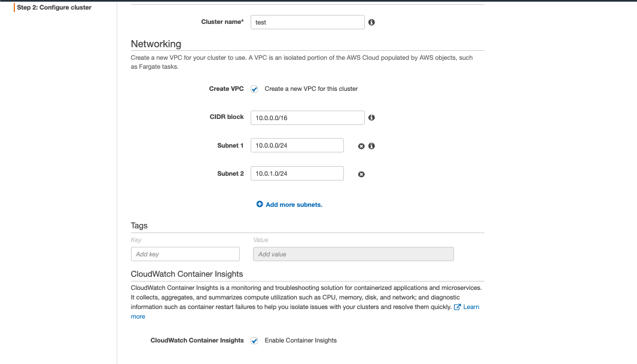
Task: Click the 'CIDR block' field label
Action: (227, 117)
